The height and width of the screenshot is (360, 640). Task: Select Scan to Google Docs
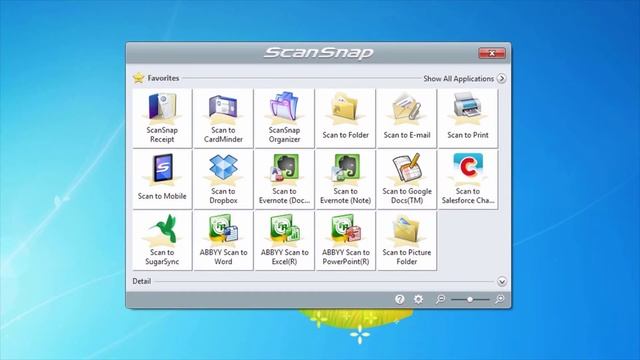click(407, 179)
